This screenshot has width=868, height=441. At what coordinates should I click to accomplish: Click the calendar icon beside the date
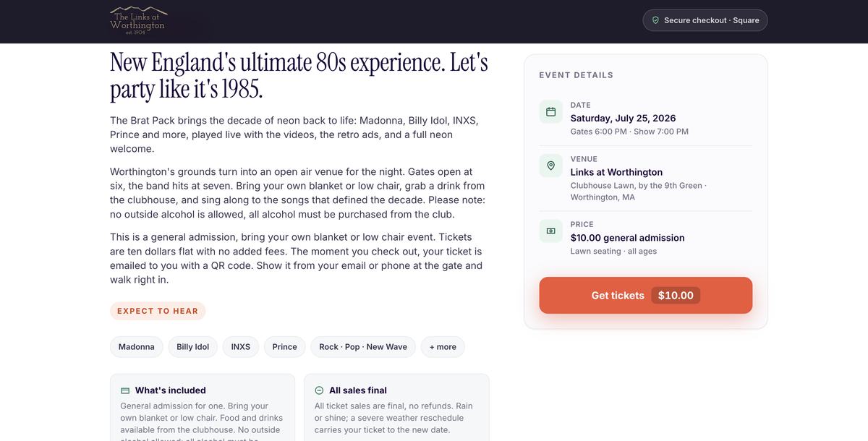(550, 111)
